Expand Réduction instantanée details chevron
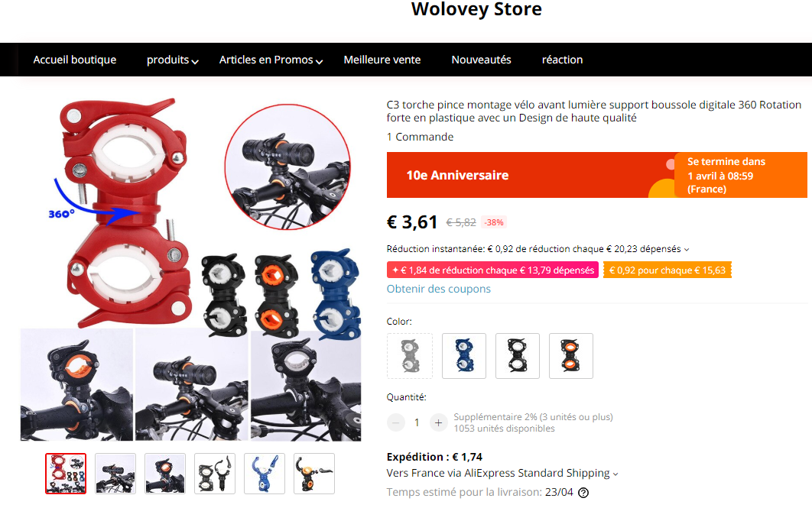 click(x=687, y=249)
